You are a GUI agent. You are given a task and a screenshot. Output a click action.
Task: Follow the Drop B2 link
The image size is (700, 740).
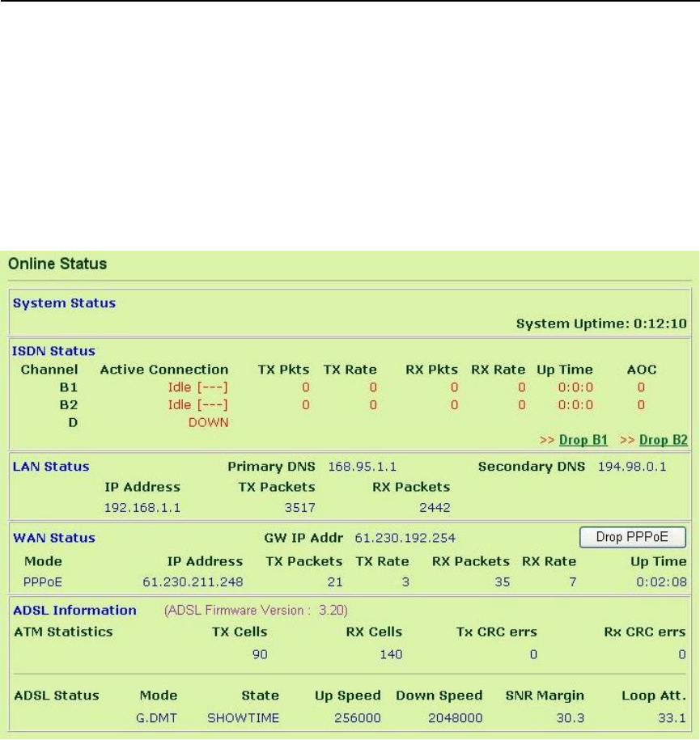tap(663, 440)
